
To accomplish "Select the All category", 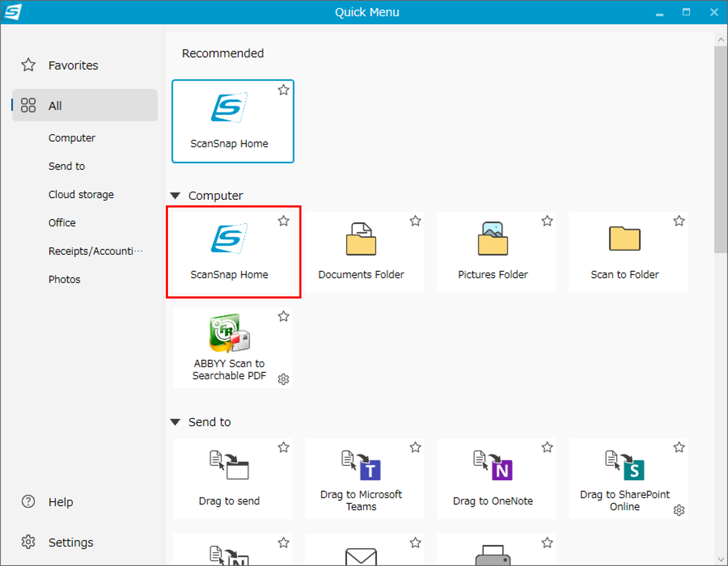I will 85,105.
